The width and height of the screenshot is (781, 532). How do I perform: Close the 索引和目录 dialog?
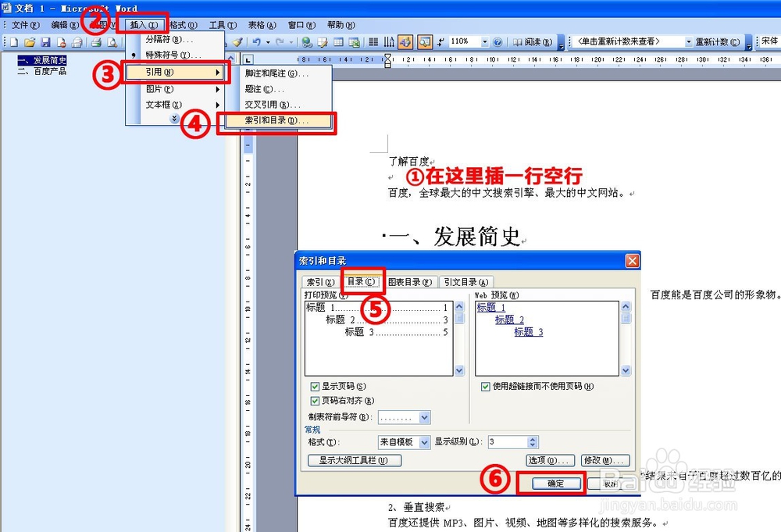[632, 261]
